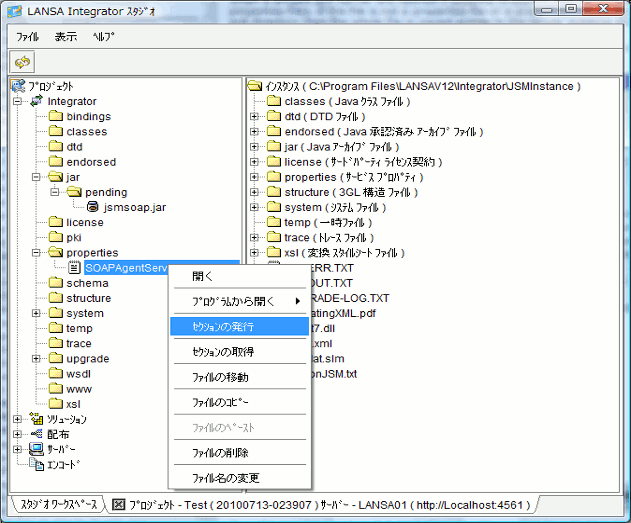
Task: Click the Integrator node icon
Action: pyautogui.click(x=37, y=101)
